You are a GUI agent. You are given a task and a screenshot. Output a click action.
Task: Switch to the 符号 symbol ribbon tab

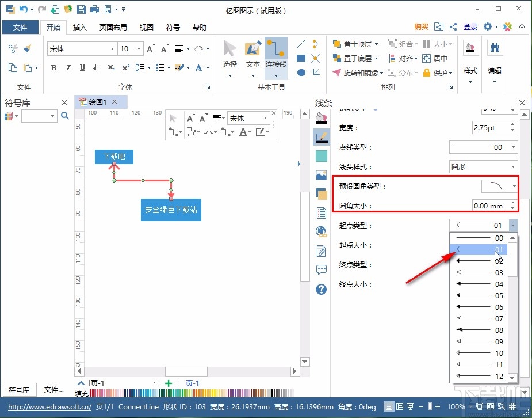(173, 27)
